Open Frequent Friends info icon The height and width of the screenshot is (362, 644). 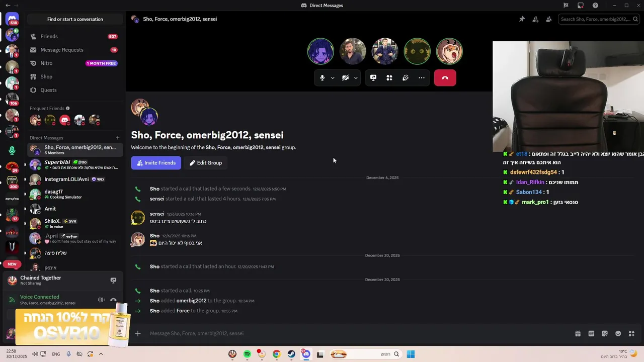coord(68,108)
